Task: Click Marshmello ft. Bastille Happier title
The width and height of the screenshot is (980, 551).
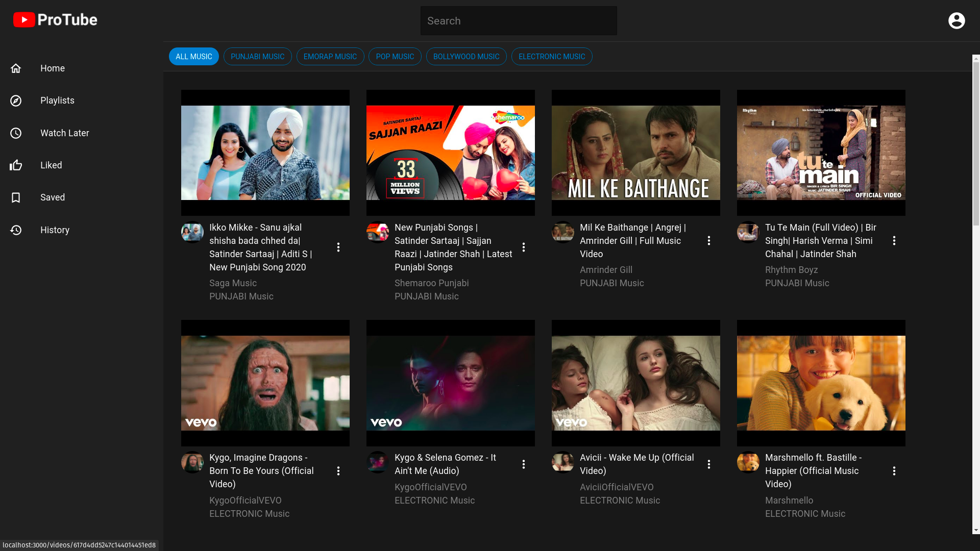Action: pos(814,471)
